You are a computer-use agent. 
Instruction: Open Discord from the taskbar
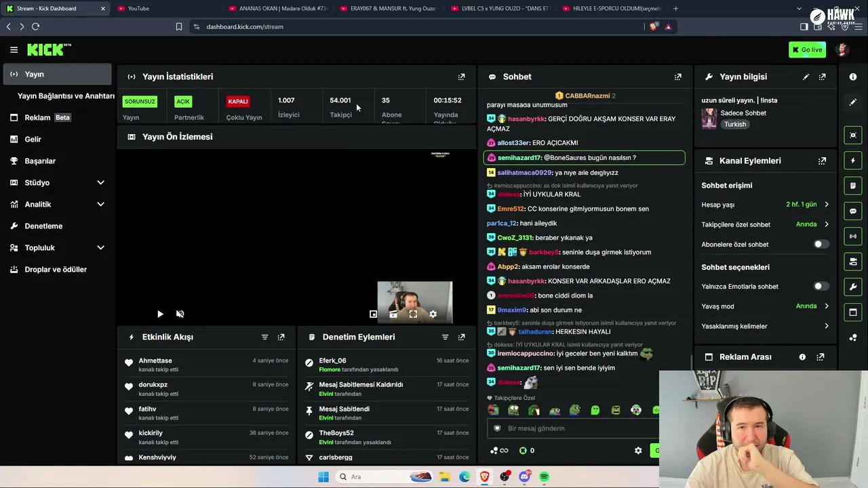tap(524, 476)
